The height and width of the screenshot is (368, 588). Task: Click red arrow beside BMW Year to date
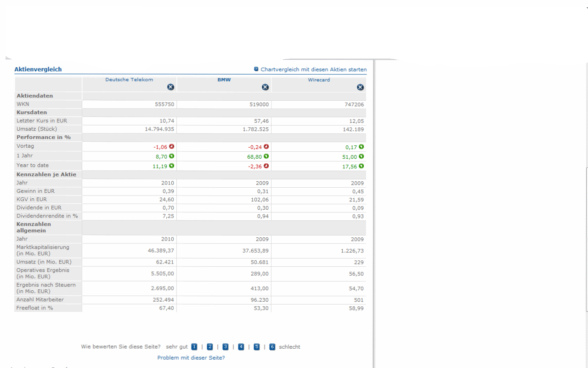tap(266, 166)
